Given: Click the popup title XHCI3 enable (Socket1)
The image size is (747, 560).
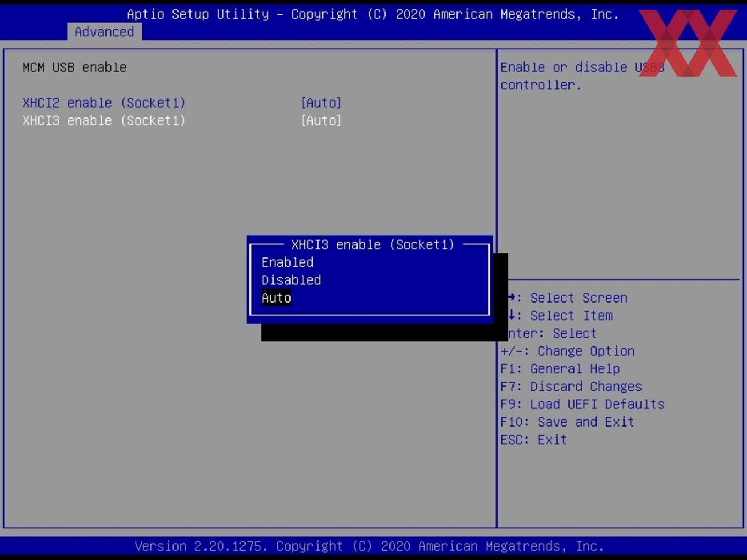Looking at the screenshot, I should pyautogui.click(x=373, y=244).
